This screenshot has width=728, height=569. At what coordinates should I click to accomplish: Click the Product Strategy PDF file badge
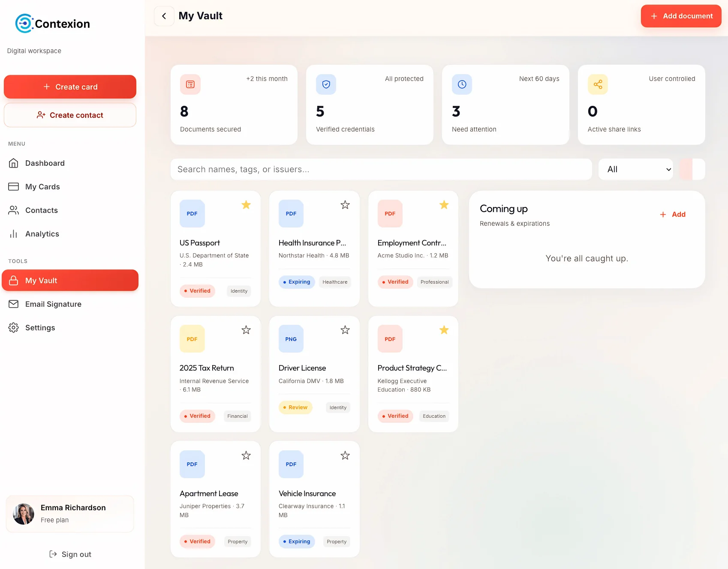[390, 339]
